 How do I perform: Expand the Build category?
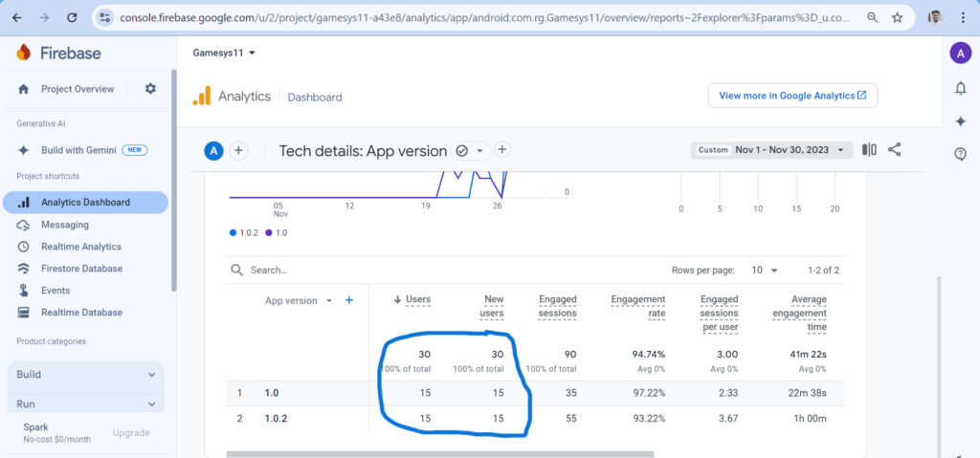point(85,375)
